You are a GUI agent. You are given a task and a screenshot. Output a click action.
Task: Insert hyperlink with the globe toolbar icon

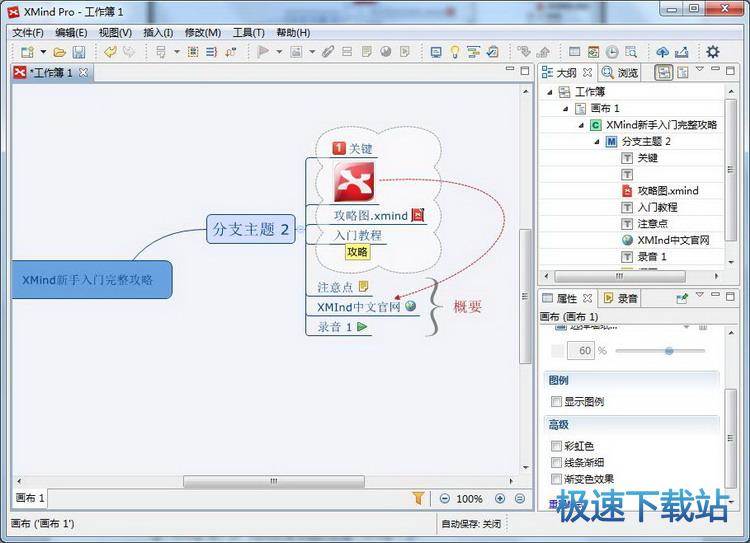click(x=386, y=52)
